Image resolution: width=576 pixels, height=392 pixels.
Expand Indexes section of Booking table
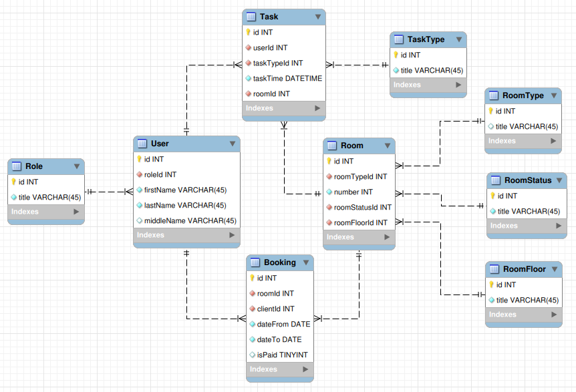pos(305,369)
